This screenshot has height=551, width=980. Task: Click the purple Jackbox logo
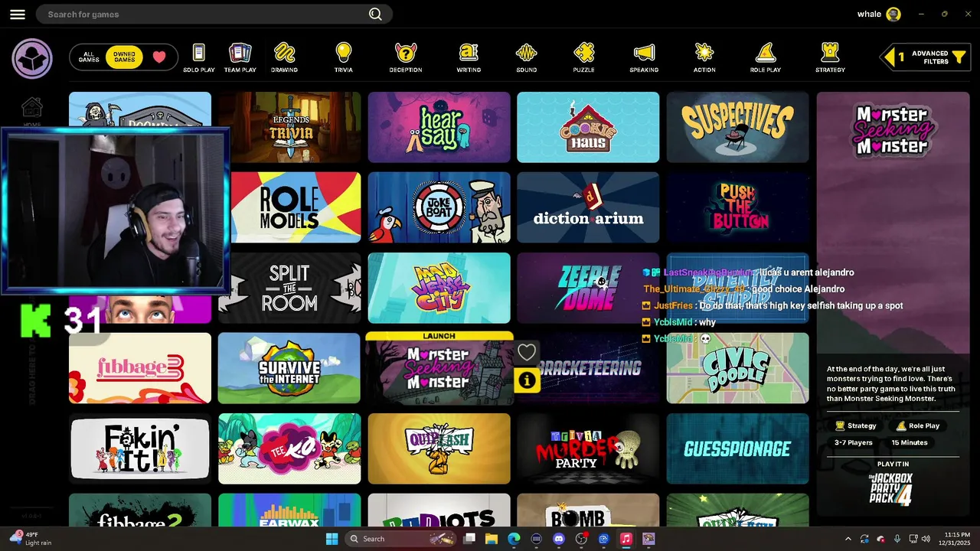point(32,59)
